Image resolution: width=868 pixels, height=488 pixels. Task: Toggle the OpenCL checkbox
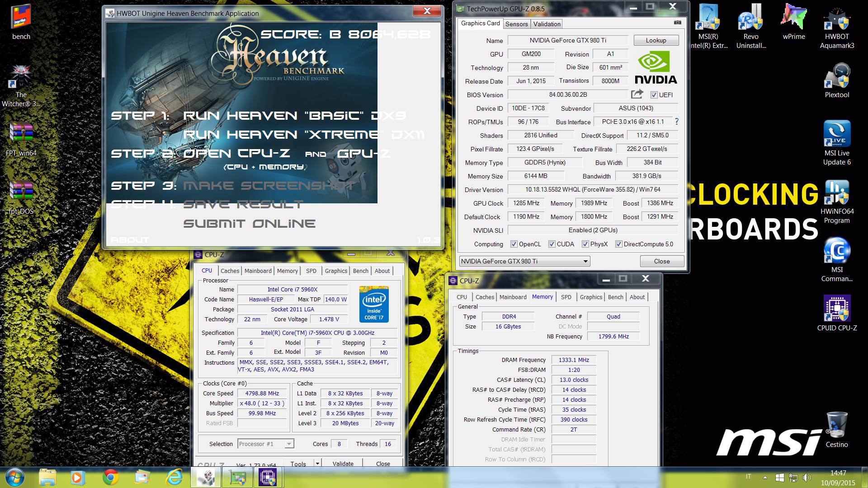pos(514,244)
